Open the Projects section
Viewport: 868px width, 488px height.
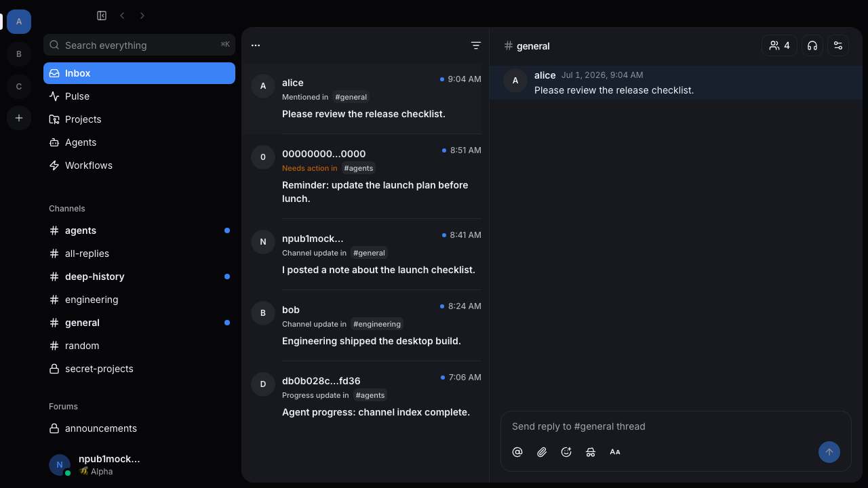(139, 119)
